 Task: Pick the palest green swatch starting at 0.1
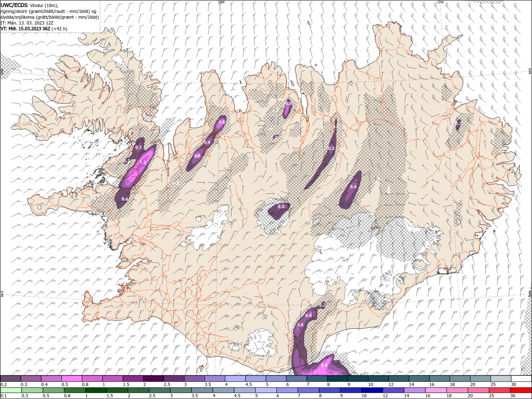click(11, 390)
